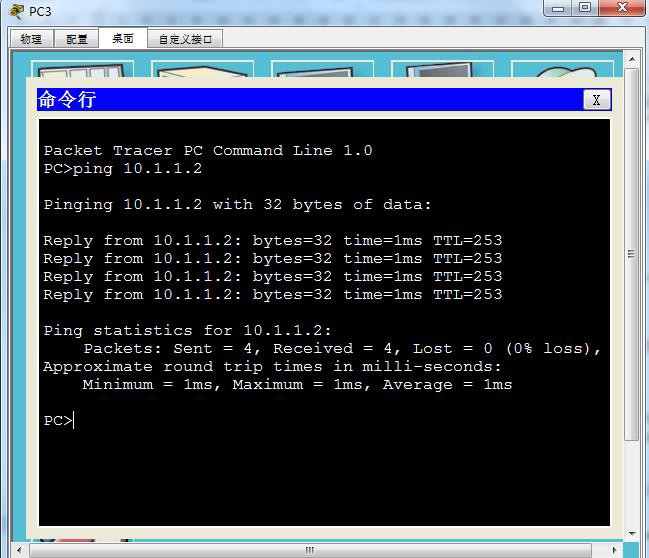Minimize the PC3 window

click(558, 8)
